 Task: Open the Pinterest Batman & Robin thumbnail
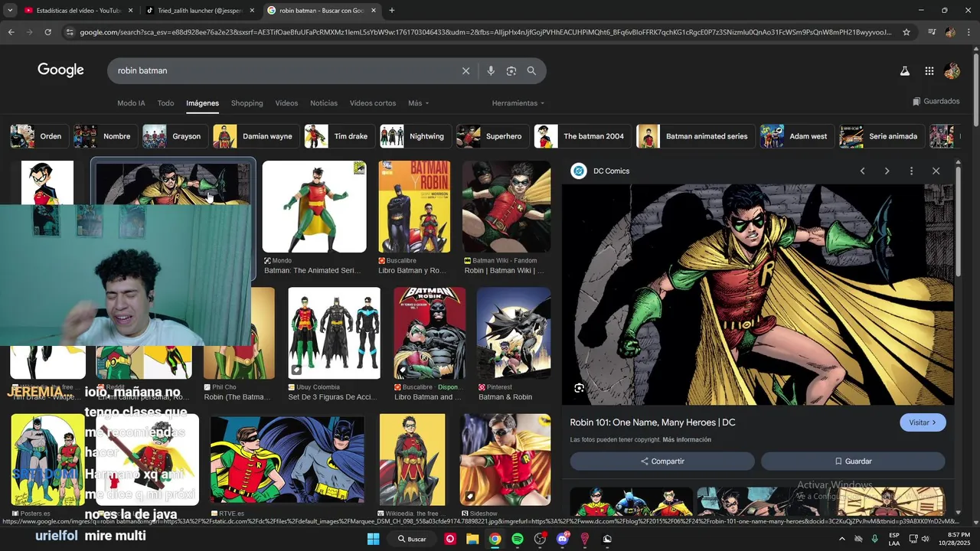tap(514, 333)
